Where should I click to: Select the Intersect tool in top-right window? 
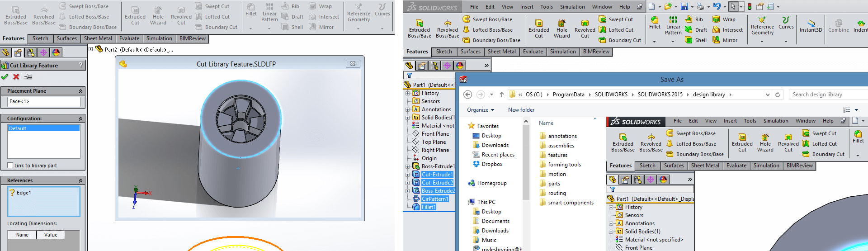pyautogui.click(x=727, y=30)
